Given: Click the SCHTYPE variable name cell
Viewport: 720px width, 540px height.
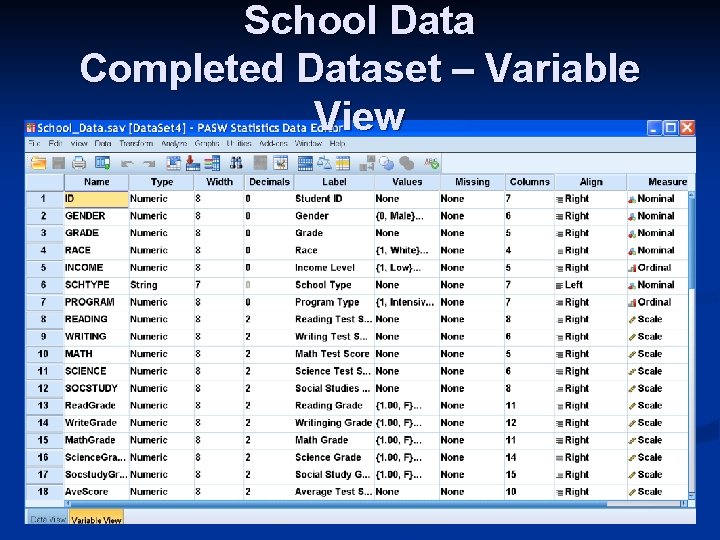Looking at the screenshot, I should (x=96, y=285).
